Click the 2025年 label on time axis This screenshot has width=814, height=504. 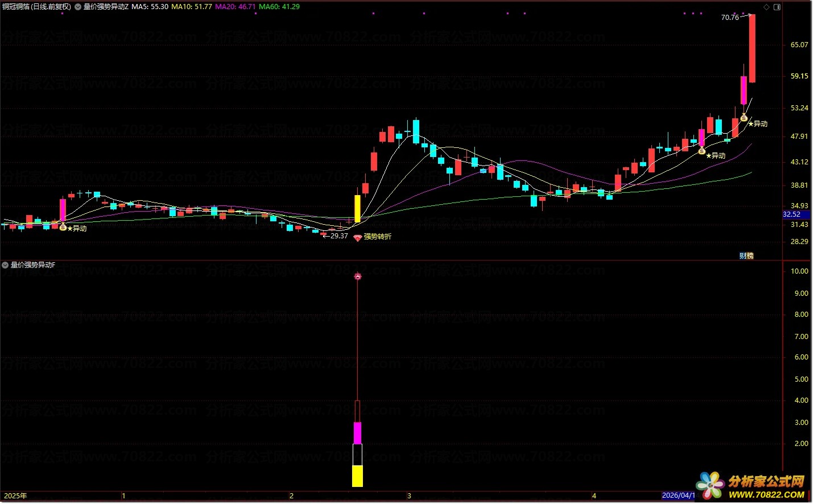[x=15, y=496]
